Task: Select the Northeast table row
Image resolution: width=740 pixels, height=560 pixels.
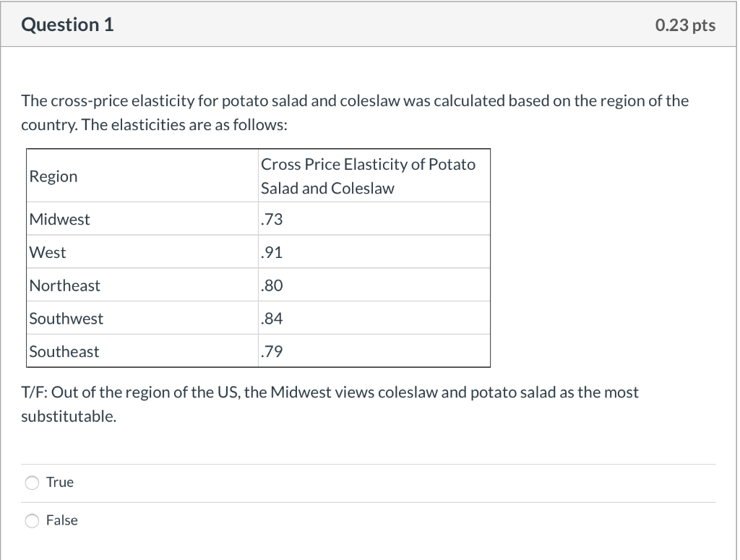Action: 64,285
